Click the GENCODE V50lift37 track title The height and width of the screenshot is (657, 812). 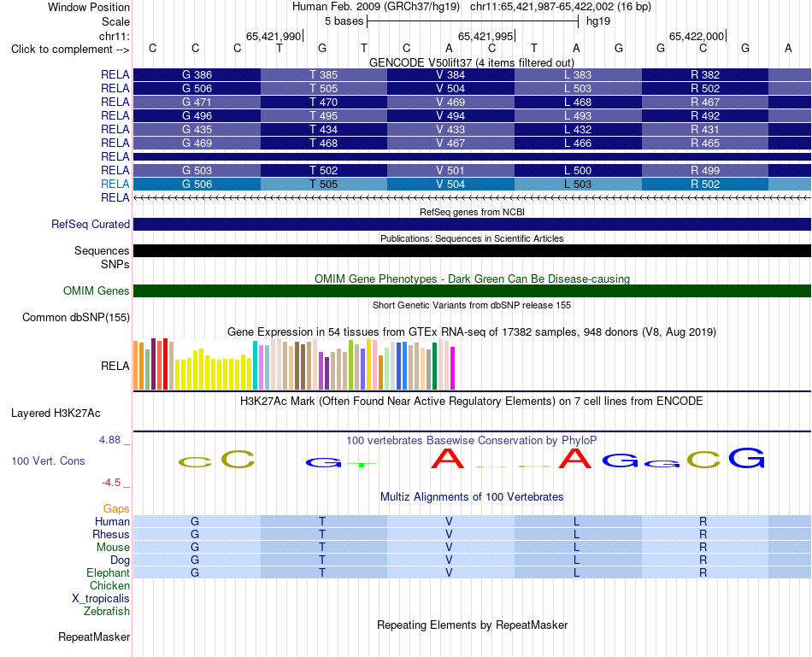[x=472, y=62]
